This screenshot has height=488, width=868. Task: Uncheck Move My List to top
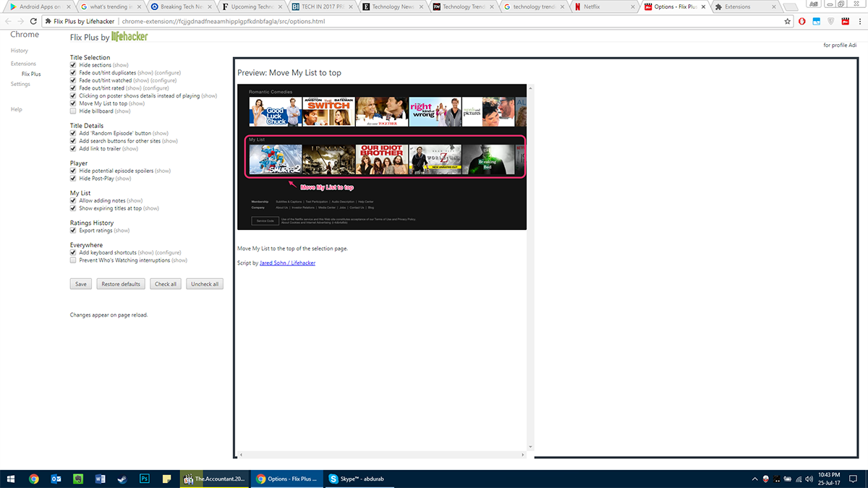(73, 103)
